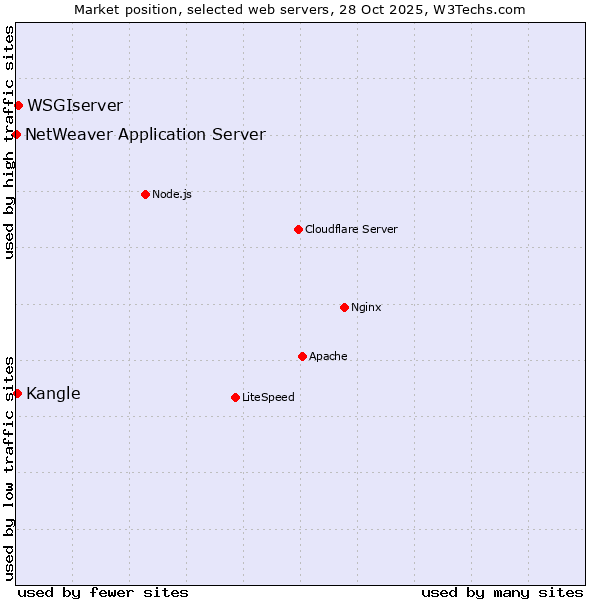Select the LiteSpeed red dot
Screen dimensions: 600x600
click(x=235, y=397)
